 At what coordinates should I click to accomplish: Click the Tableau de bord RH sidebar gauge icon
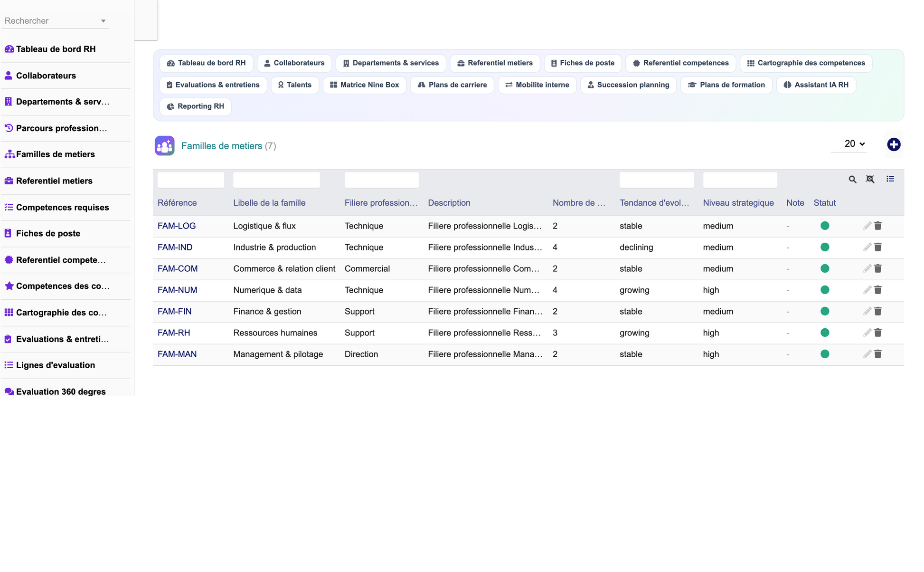point(9,49)
